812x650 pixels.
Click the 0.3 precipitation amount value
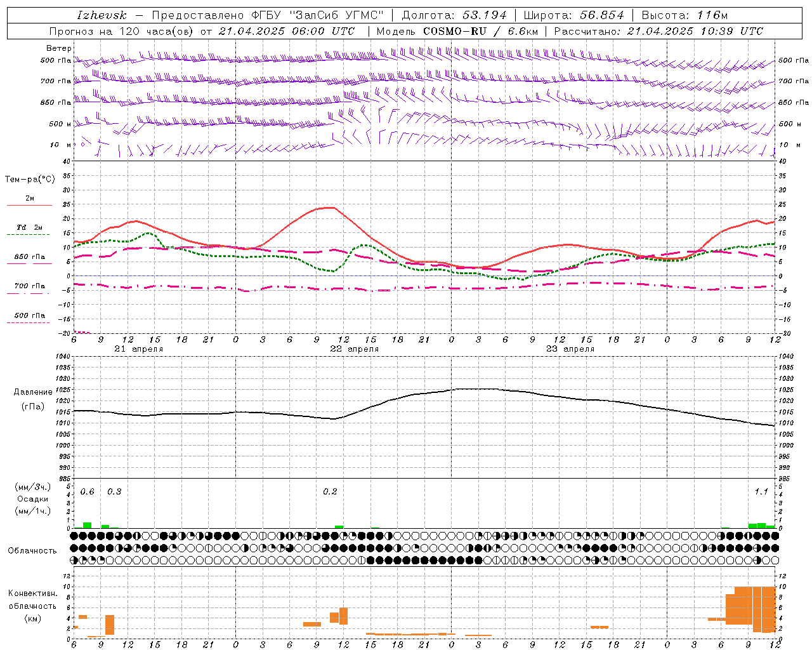114,492
